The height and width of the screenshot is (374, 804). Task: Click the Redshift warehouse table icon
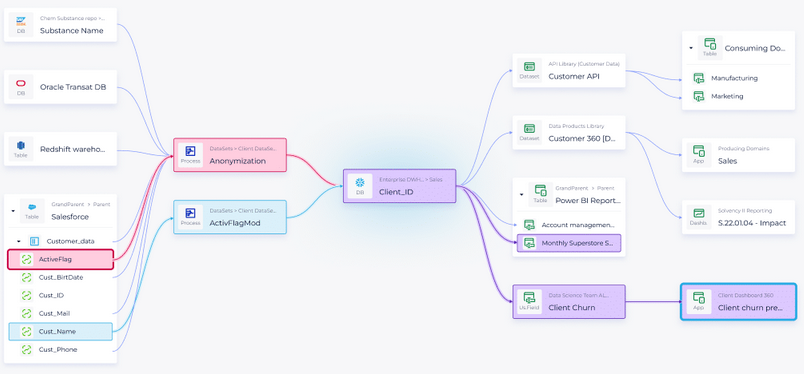coord(21,146)
